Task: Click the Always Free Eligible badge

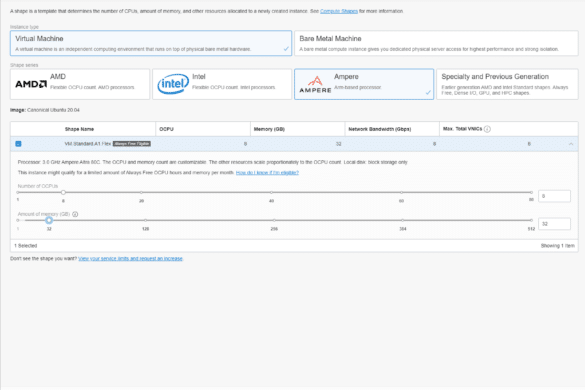Action: [x=132, y=144]
